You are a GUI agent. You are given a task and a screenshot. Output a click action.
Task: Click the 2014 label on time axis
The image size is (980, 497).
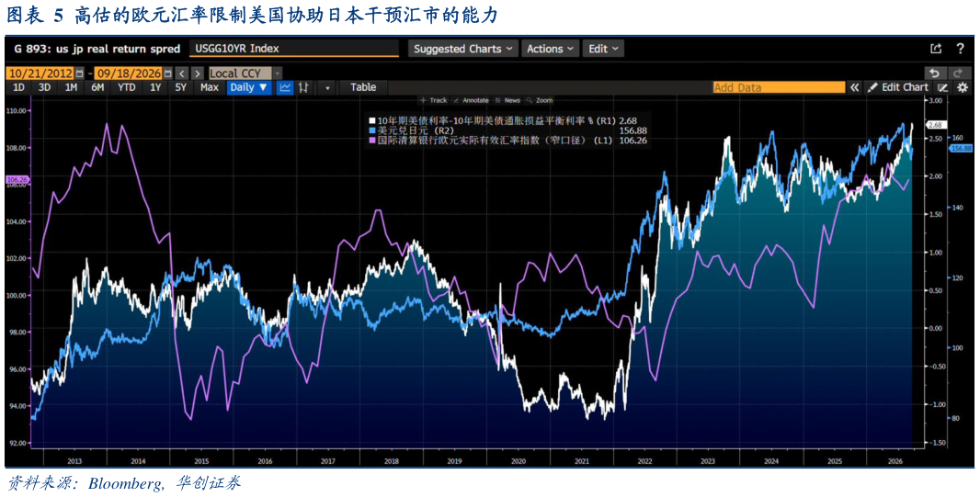click(138, 461)
